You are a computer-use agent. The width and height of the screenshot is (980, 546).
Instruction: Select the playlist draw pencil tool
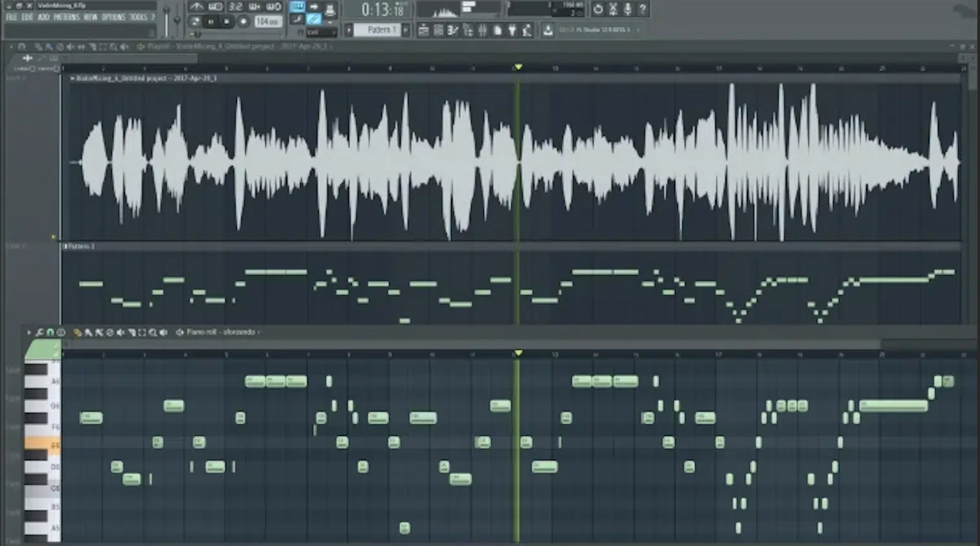38,47
